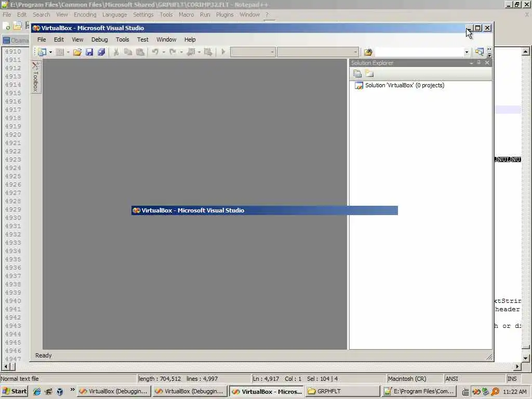Click the 11:22 AM system clock
The image size is (532, 399).
pyautogui.click(x=515, y=392)
